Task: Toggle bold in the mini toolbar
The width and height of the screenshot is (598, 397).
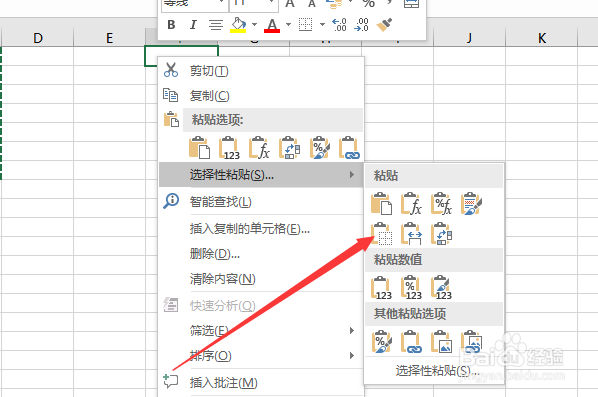Action: (171, 25)
